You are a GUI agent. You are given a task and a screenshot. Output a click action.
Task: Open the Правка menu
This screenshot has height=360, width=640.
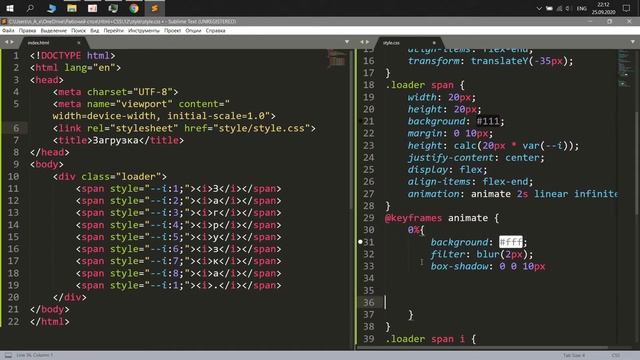coord(27,31)
